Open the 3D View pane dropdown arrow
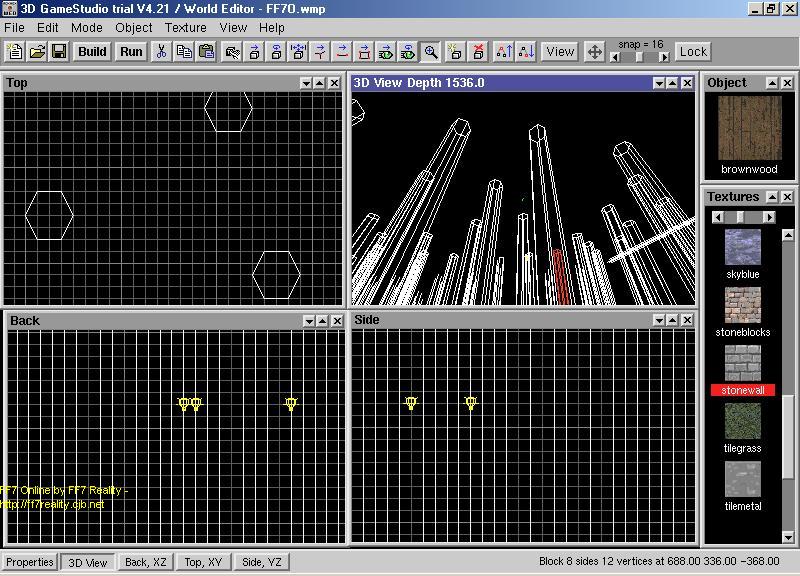The width and height of the screenshot is (800, 576). pos(659,83)
